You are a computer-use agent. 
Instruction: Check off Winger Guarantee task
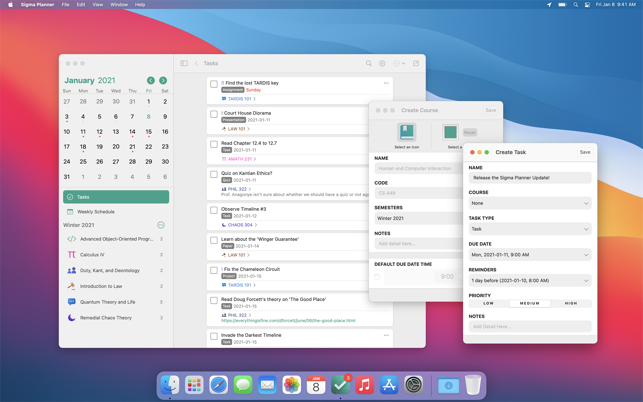214,240
